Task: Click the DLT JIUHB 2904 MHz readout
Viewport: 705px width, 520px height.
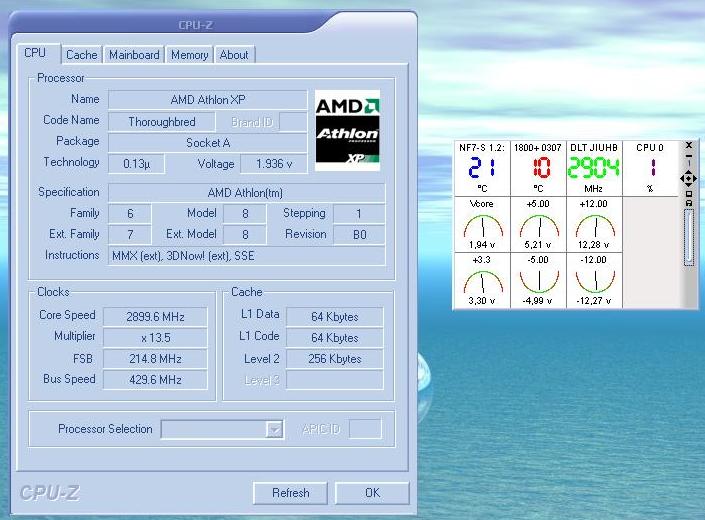Action: point(594,168)
